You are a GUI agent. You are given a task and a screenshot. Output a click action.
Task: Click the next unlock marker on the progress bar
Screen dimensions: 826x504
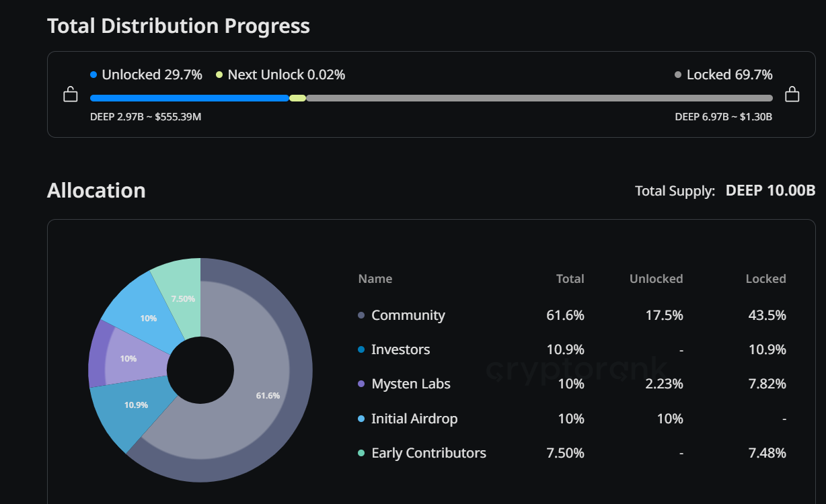298,97
